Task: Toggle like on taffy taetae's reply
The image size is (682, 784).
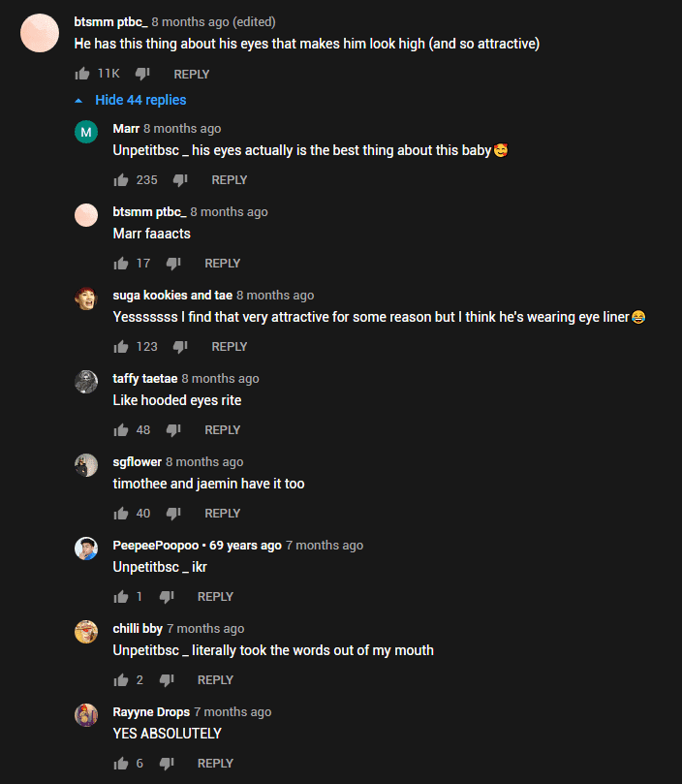Action: pos(121,429)
